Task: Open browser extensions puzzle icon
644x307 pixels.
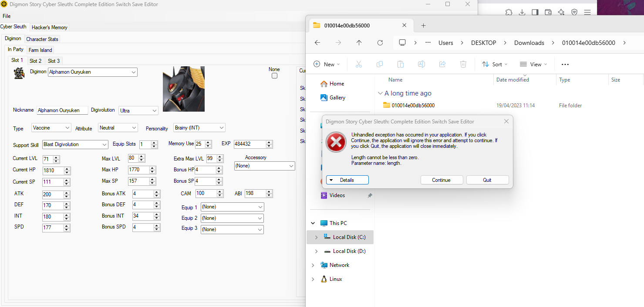Action: (509, 12)
